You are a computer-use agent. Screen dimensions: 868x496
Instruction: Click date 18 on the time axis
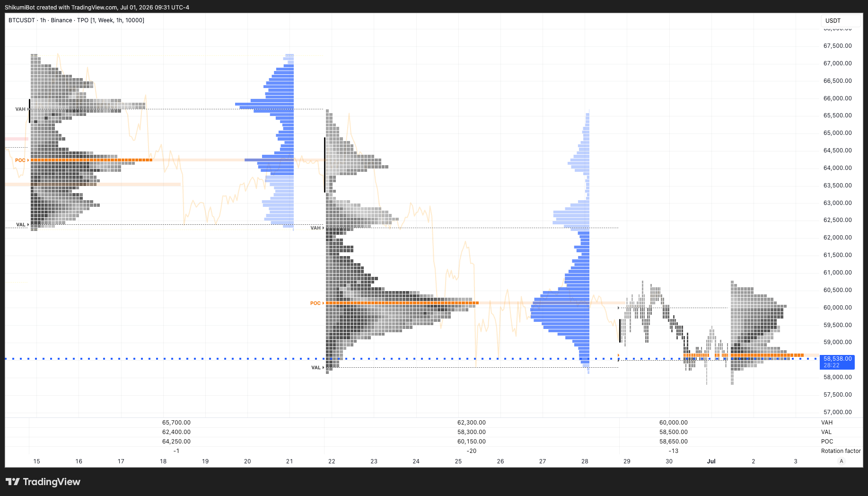[163, 461]
